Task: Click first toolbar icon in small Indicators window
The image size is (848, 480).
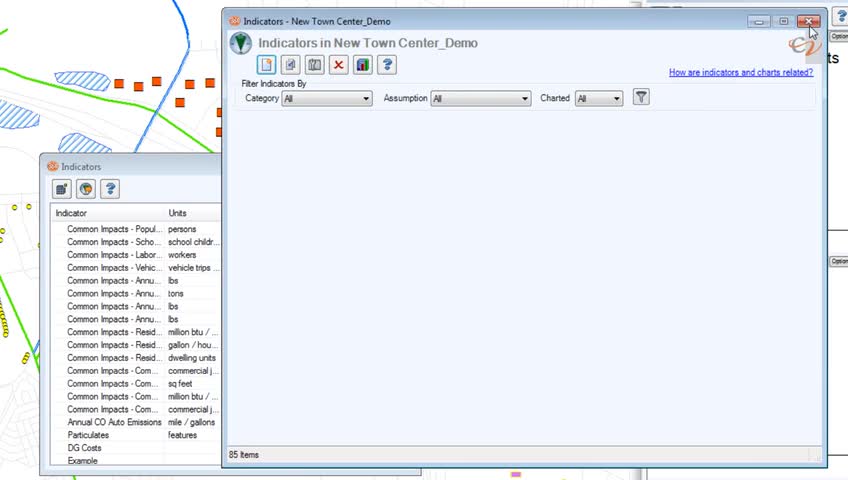Action: pyautogui.click(x=62, y=189)
